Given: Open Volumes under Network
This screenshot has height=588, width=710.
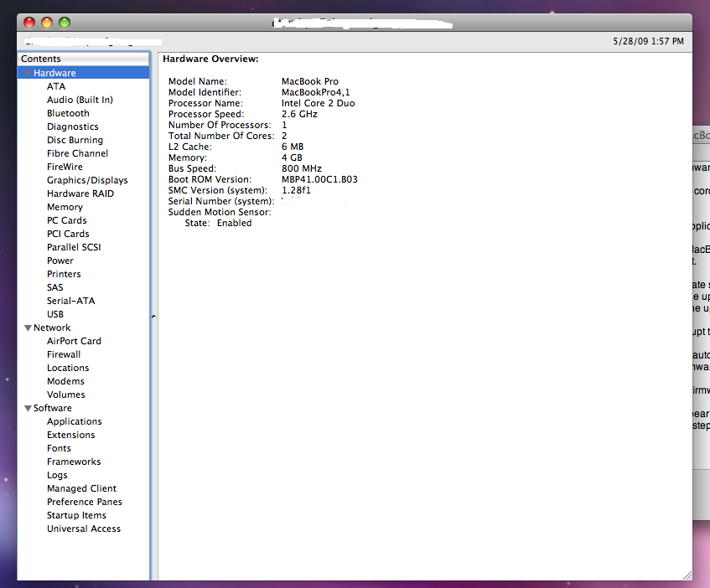Looking at the screenshot, I should (65, 395).
